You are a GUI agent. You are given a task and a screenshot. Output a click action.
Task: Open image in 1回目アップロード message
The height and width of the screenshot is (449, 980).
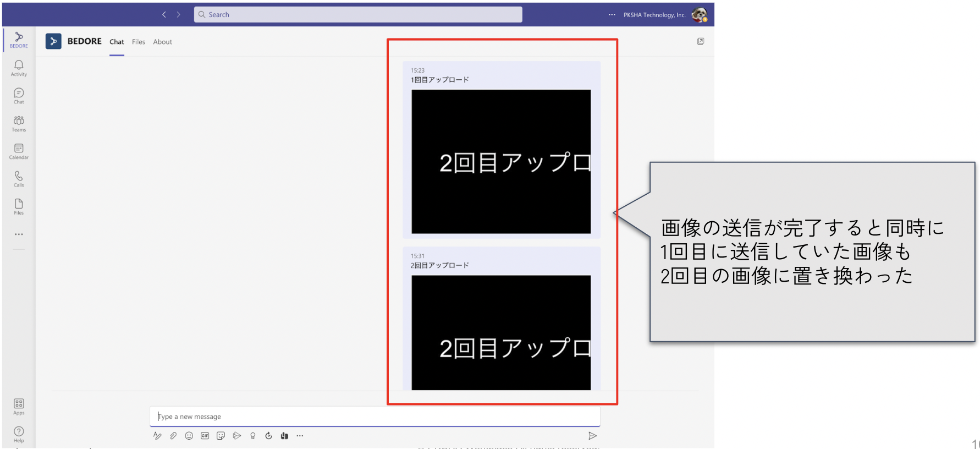coord(501,162)
